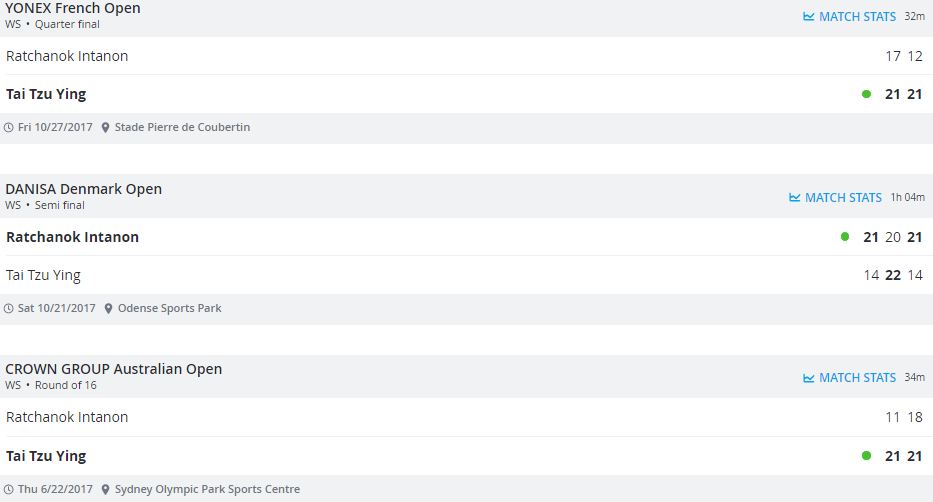This screenshot has height=502, width=933.
Task: Click green winner dot in Denmark Open match
Action: pos(845,237)
